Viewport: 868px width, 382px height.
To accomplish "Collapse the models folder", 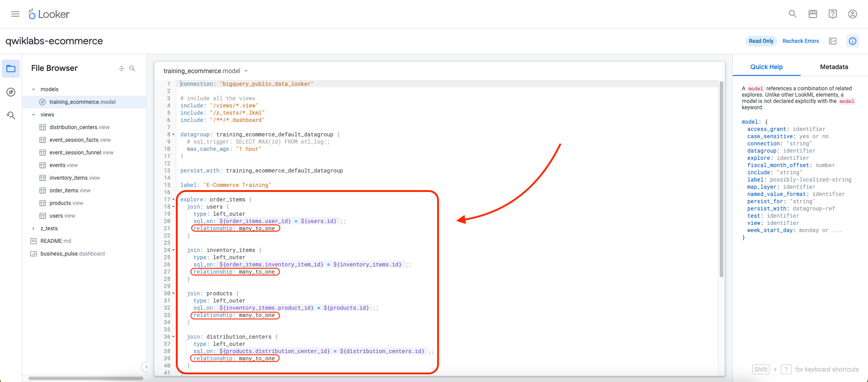I will tap(33, 89).
